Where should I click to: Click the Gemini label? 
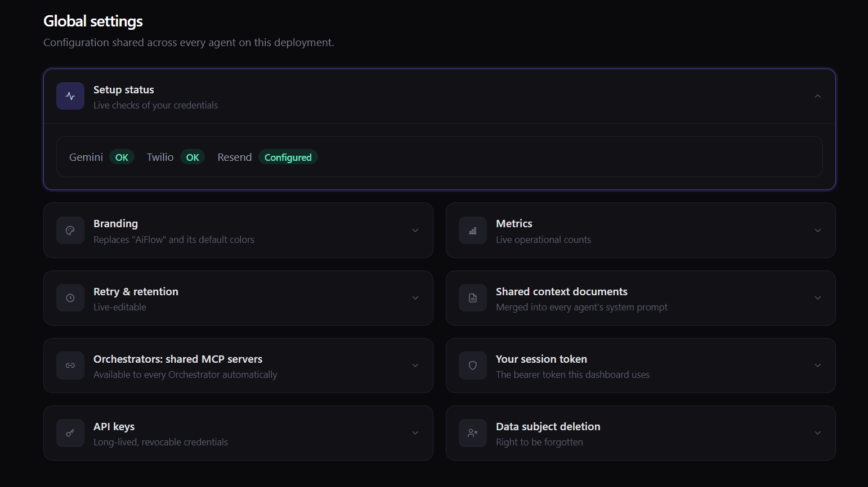tap(86, 157)
